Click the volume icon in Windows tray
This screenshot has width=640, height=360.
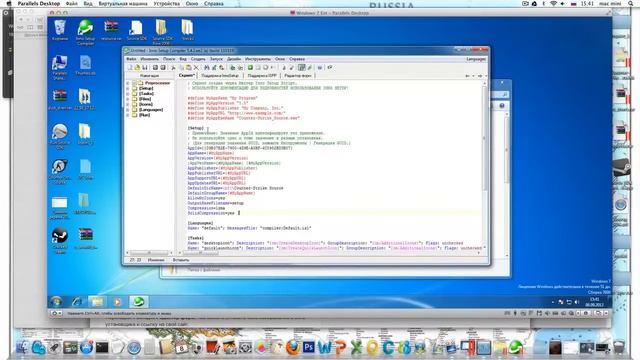click(x=577, y=302)
